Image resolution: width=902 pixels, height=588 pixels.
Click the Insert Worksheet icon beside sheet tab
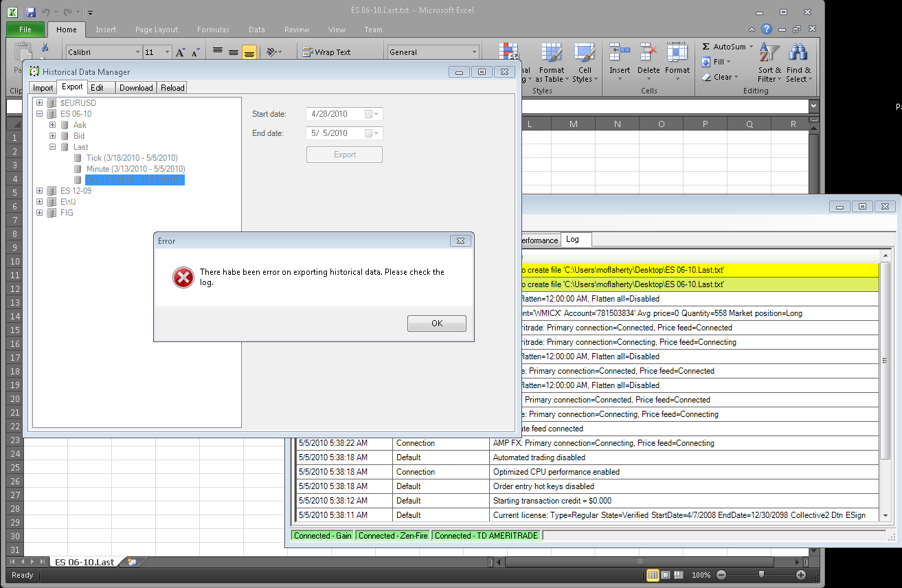(x=131, y=562)
